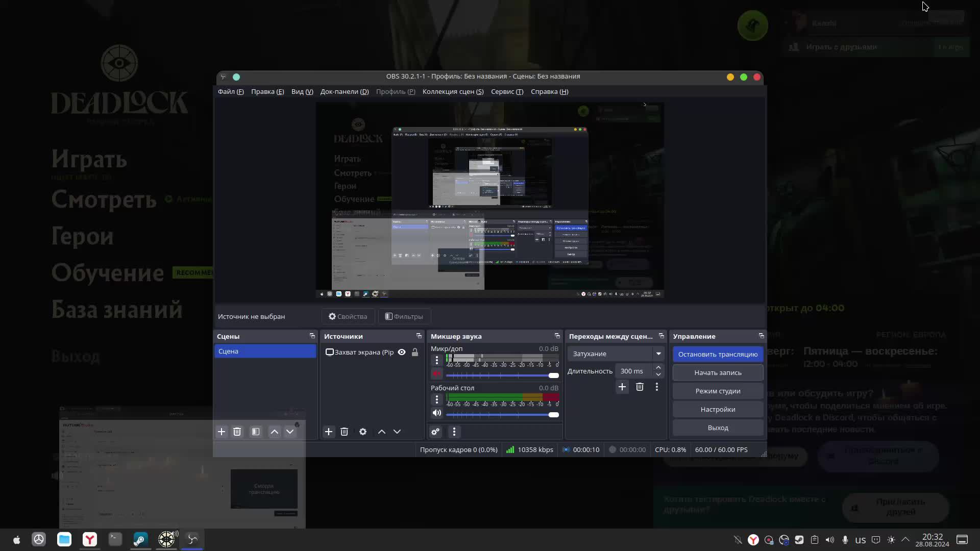Click the Длительность 300 ms field
This screenshot has width=980, height=551.
tap(634, 371)
